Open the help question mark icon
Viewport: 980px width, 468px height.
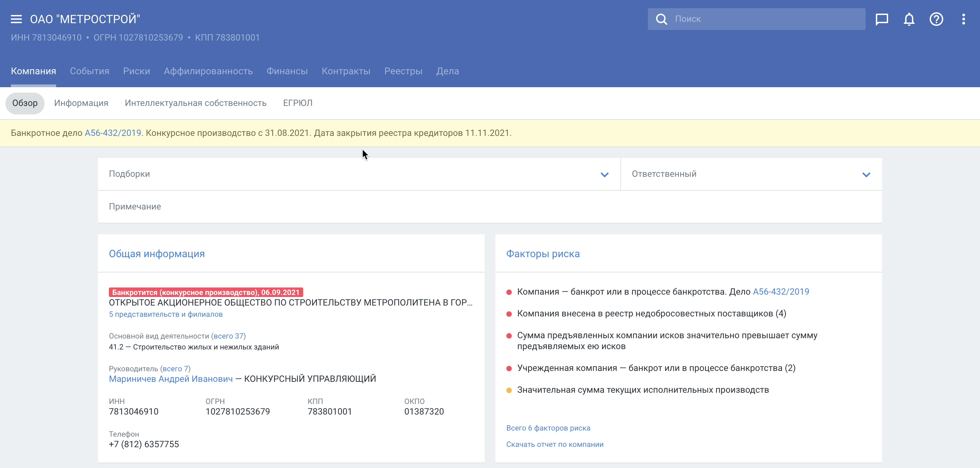(936, 19)
